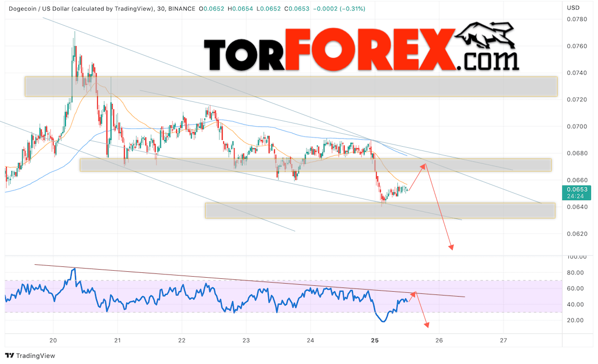
Task: Click the date label 24 on time axis
Action: 310,340
